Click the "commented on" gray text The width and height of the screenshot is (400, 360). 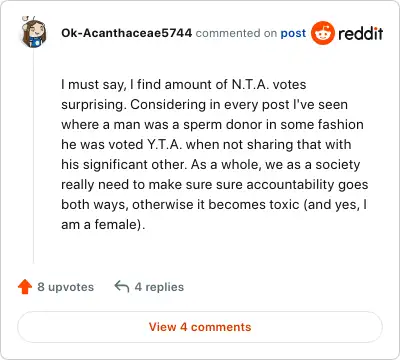coord(236,33)
